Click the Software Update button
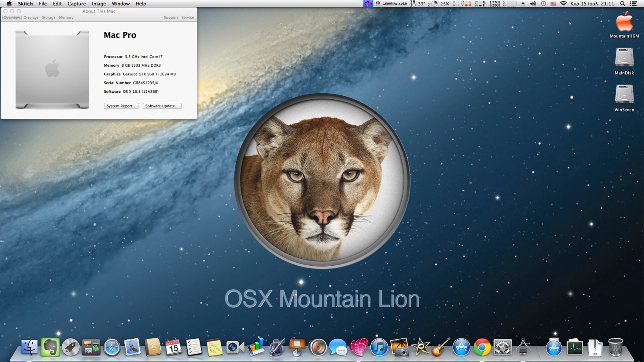Screen dimensions: 644x362 click(x=162, y=106)
